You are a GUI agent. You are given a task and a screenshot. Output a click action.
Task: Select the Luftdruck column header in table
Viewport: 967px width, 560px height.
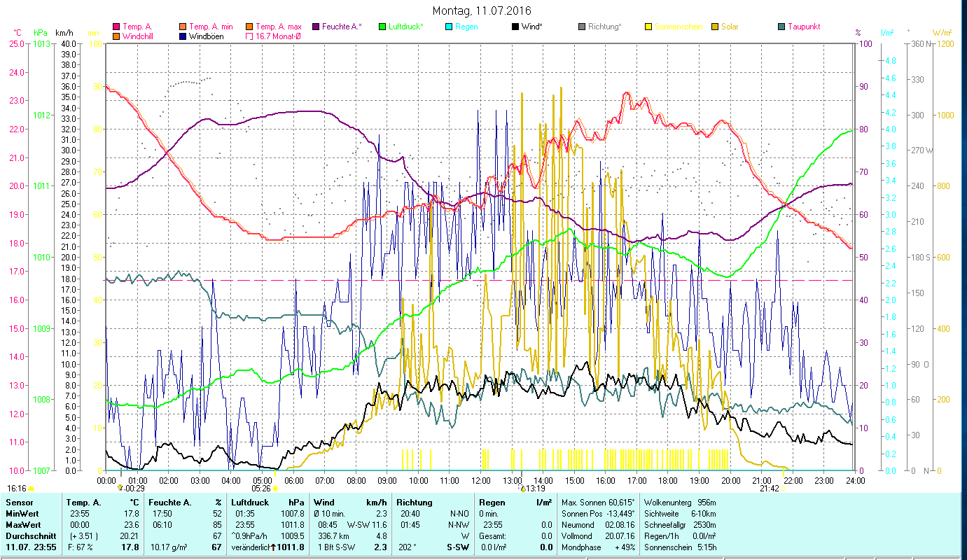pyautogui.click(x=249, y=503)
